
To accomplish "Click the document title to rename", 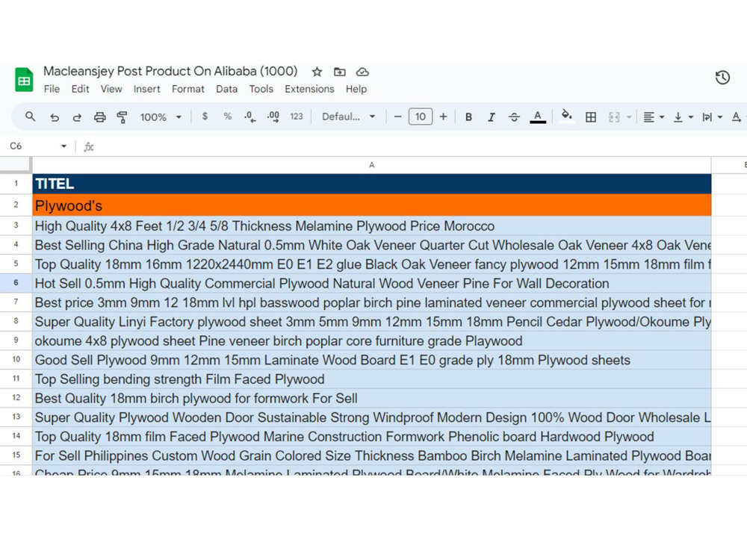I will pyautogui.click(x=170, y=72).
